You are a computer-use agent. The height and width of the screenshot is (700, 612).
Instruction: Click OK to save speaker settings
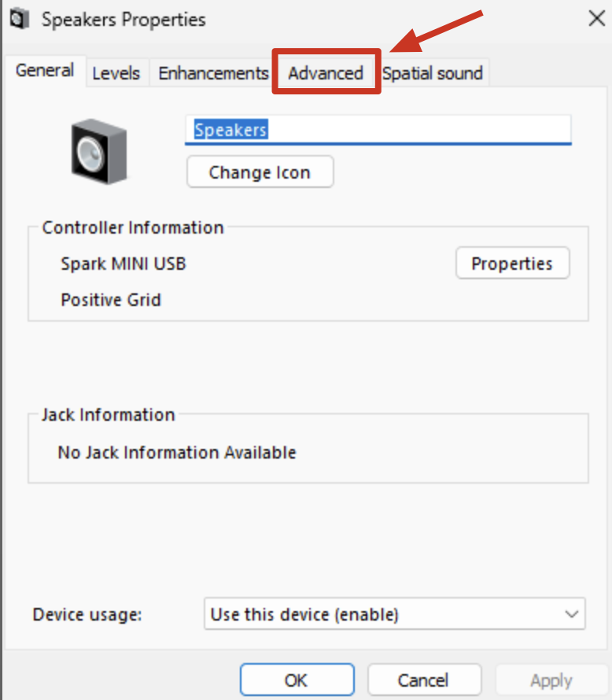(x=297, y=680)
